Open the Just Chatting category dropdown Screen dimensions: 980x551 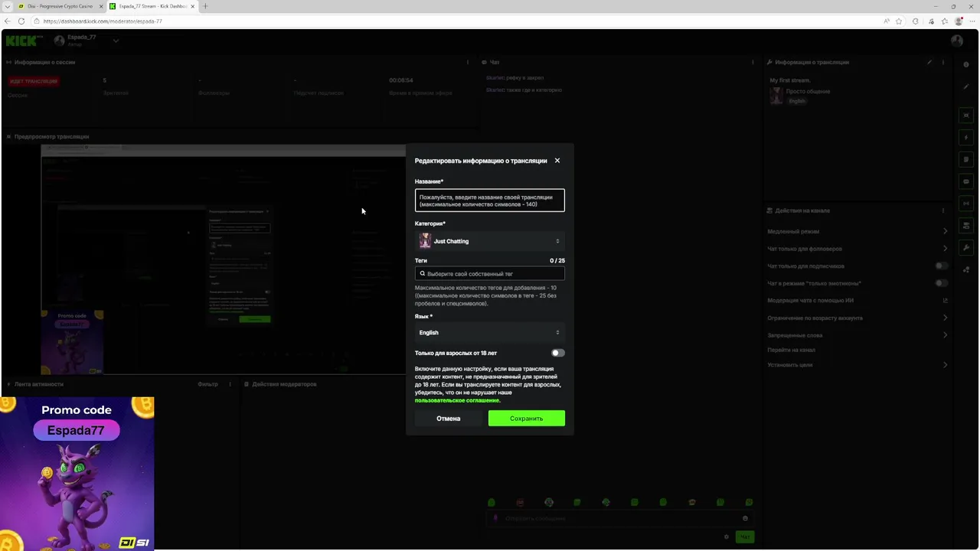[x=490, y=241]
